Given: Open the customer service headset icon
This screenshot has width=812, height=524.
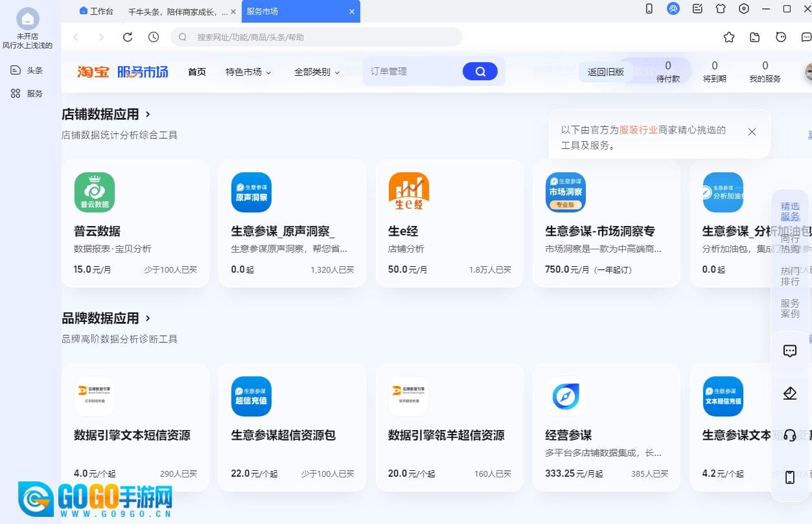Looking at the screenshot, I should [x=789, y=435].
